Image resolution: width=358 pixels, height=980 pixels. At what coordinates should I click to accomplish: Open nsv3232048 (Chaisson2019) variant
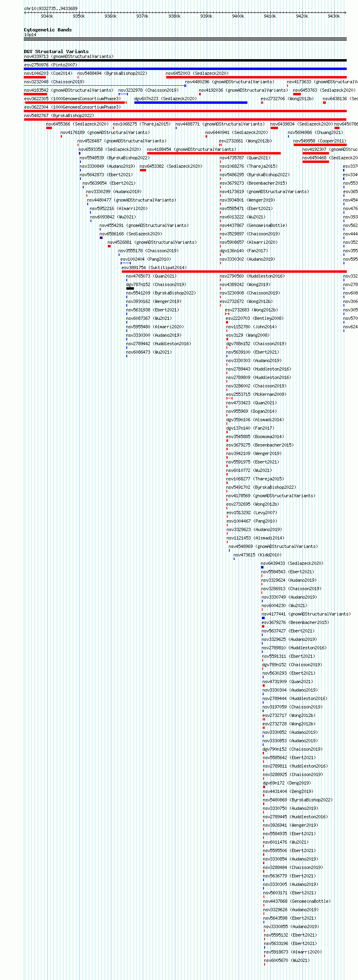point(54,82)
